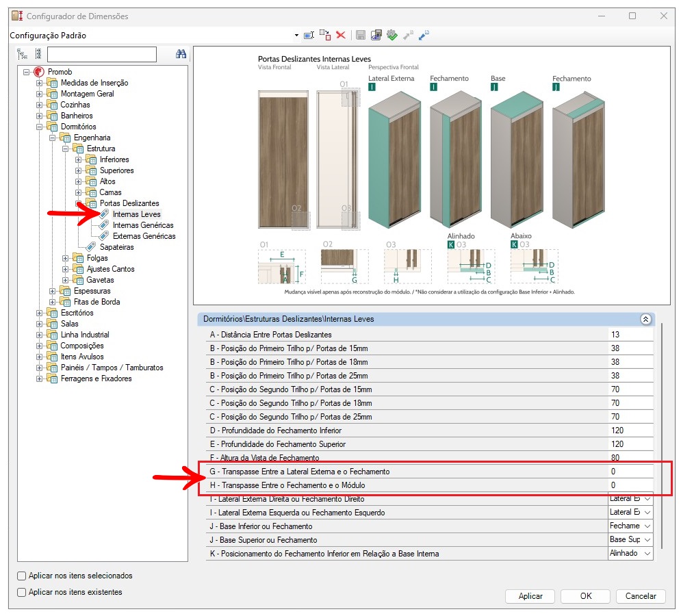The height and width of the screenshot is (616, 681).
Task: Click the blue import arrow icon
Action: pos(424,35)
